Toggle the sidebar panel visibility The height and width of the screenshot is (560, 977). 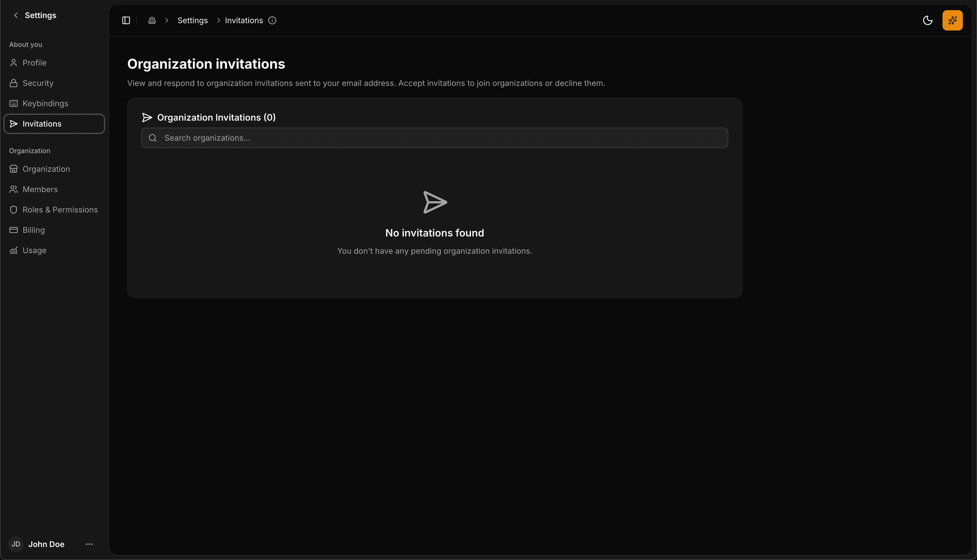(126, 20)
